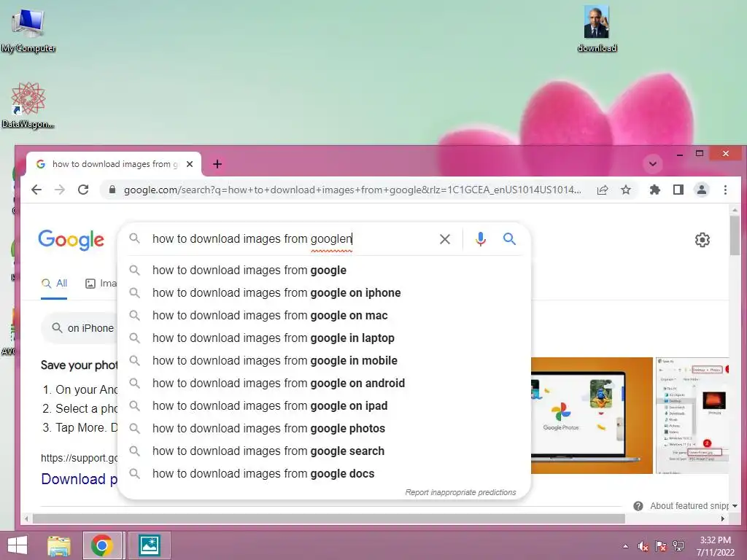Pick suggestion ending with 'google on iphone'
Viewport: 747px width, 560px height.
[x=324, y=293]
